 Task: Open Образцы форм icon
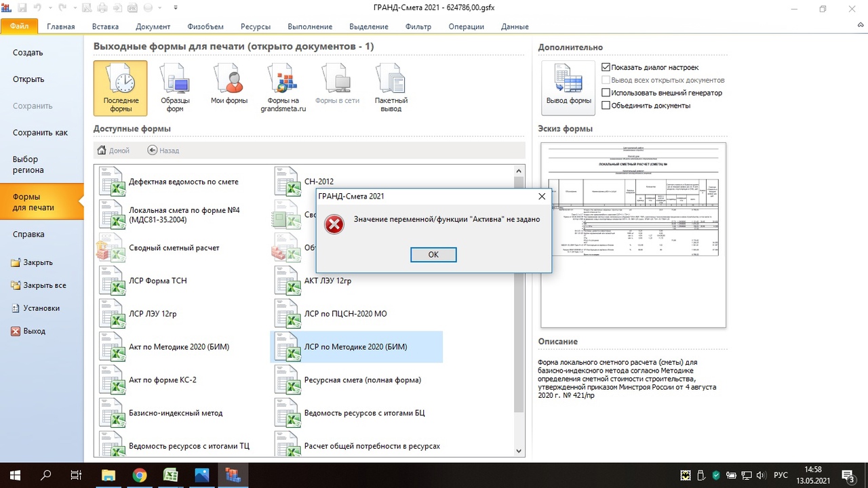coord(175,88)
